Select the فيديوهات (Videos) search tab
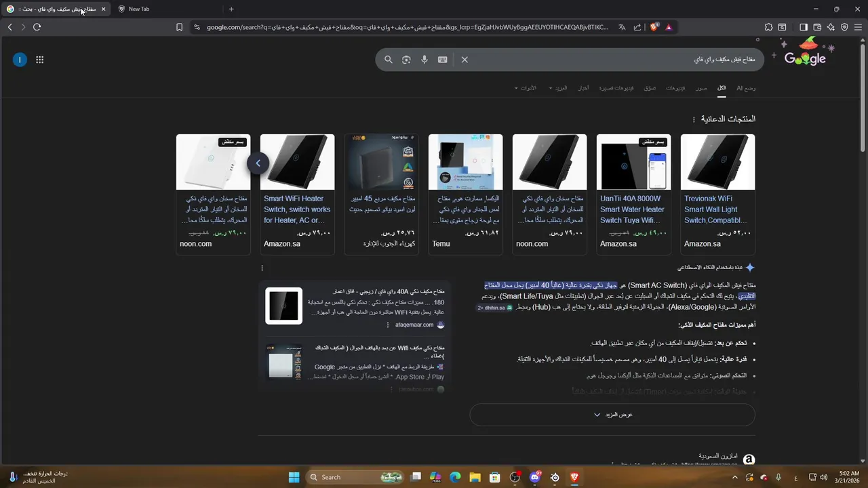This screenshot has height=488, width=868. coord(675,88)
